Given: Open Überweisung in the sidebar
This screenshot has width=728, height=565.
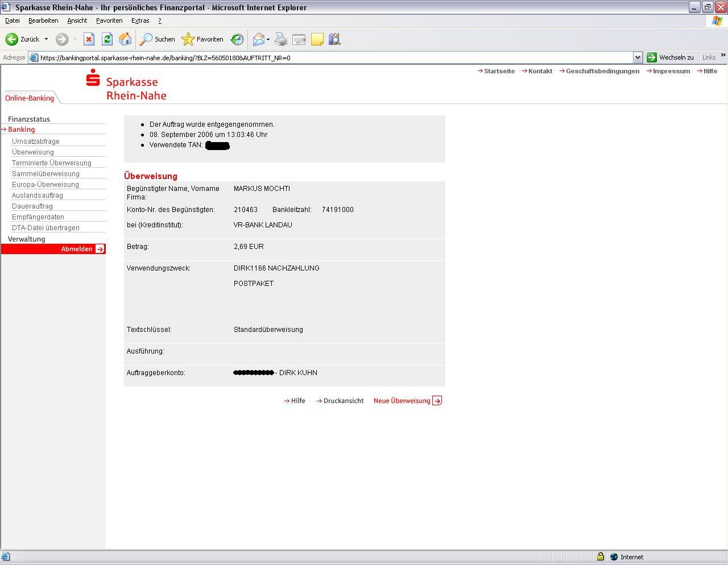Looking at the screenshot, I should pos(33,152).
